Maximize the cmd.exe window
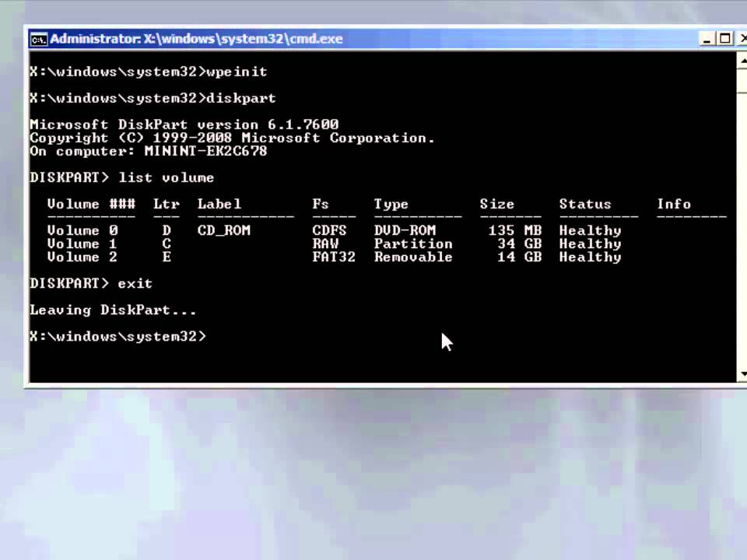The image size is (747, 560). coord(724,39)
